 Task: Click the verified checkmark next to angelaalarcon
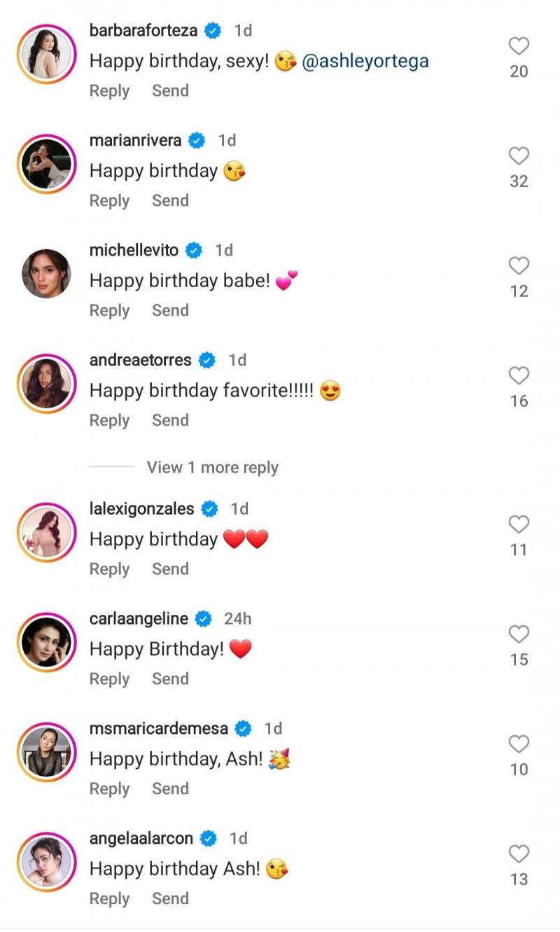click(207, 837)
